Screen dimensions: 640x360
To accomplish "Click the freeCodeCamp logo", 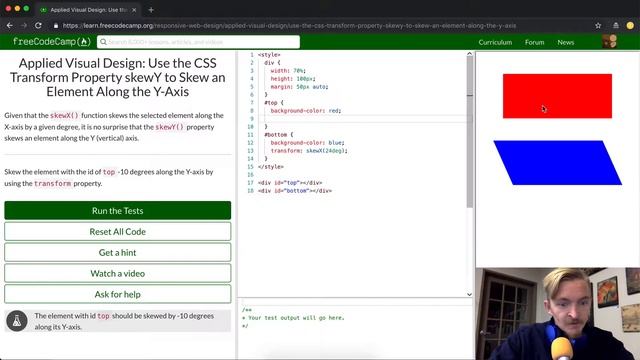I will coord(51,42).
